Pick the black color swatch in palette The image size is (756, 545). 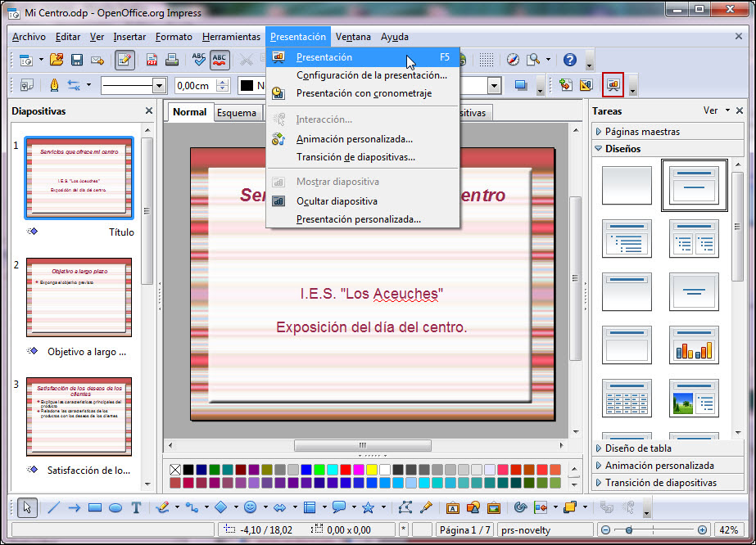tap(188, 470)
